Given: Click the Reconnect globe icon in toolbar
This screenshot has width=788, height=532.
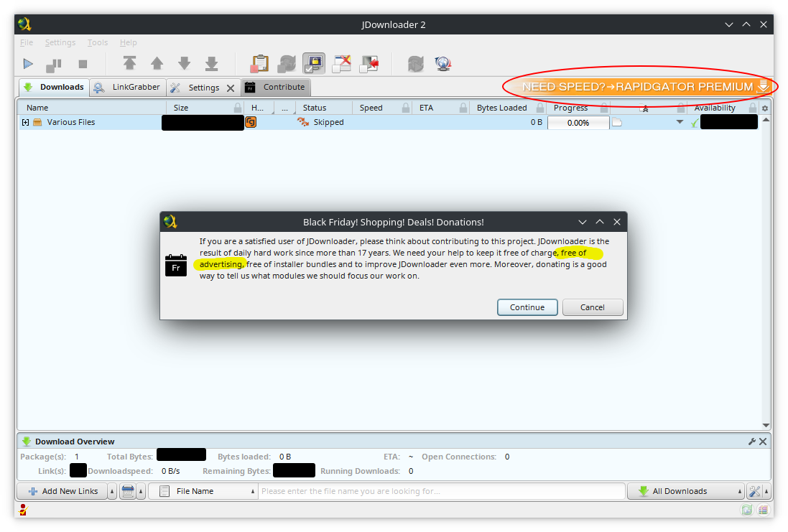Looking at the screenshot, I should pos(442,64).
